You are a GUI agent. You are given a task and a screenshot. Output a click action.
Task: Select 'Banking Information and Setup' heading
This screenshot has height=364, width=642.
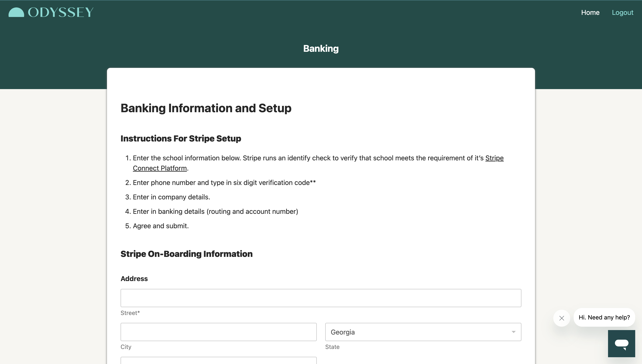click(x=206, y=108)
